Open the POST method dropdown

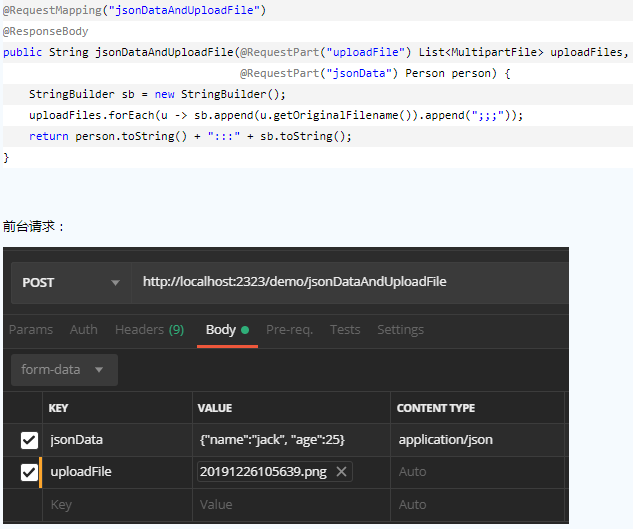[70, 282]
